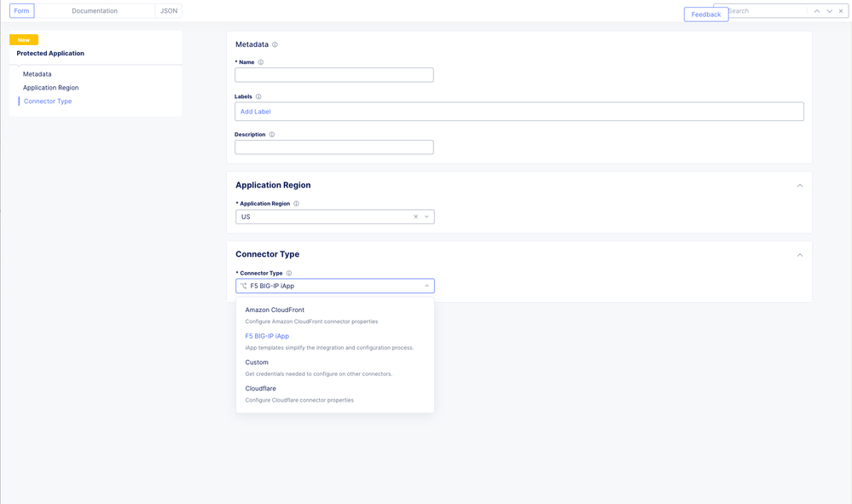Image resolution: width=852 pixels, height=504 pixels.
Task: Close the search bar with X
Action: point(842,11)
